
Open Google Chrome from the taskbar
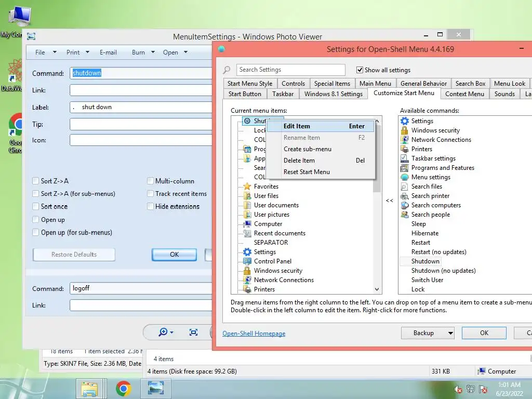(124, 389)
